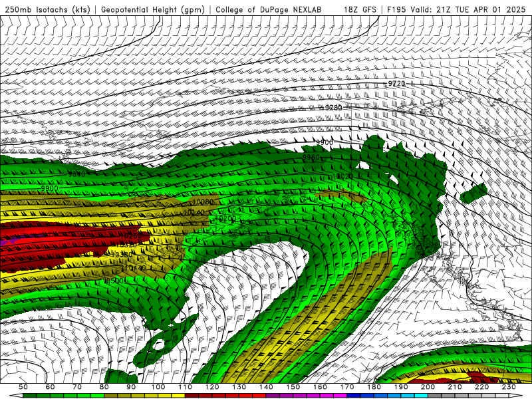This screenshot has width=532, height=399.
Task: Click the 200 knot legend label
Action: click(x=428, y=387)
